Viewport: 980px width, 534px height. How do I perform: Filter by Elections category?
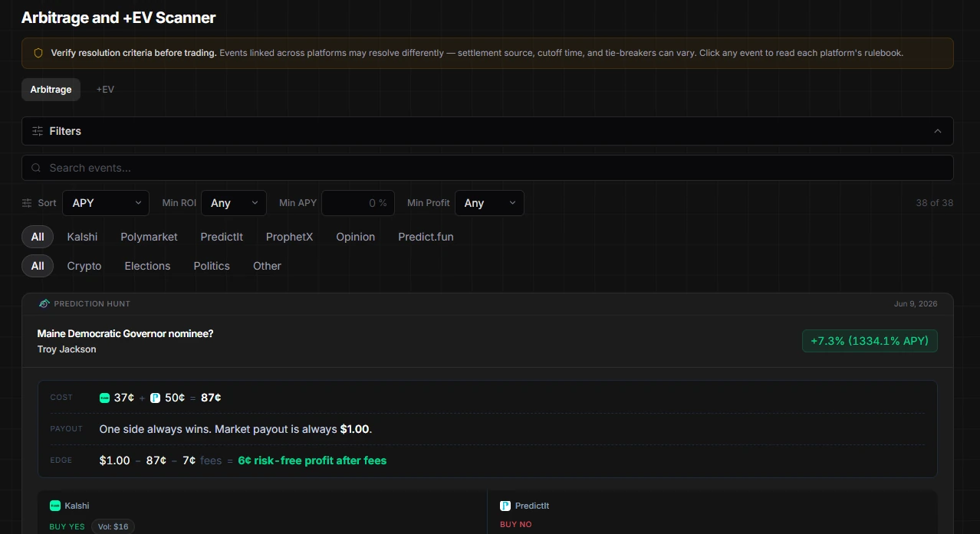click(x=147, y=266)
